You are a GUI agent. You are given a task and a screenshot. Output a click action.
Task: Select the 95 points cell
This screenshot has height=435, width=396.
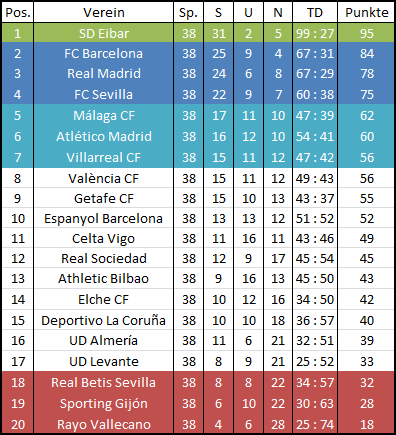click(x=366, y=33)
